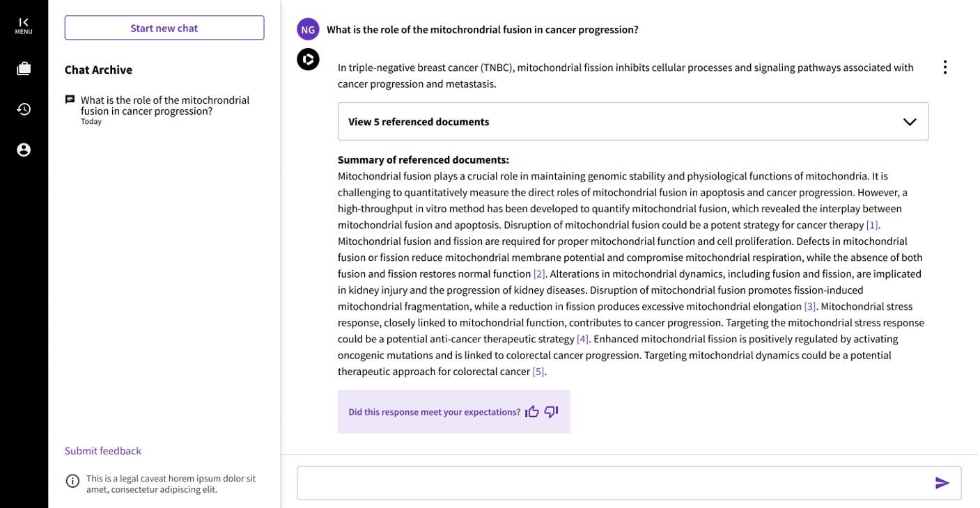Image resolution: width=980 pixels, height=508 pixels.
Task: Open the user account profile icon
Action: coord(24,150)
